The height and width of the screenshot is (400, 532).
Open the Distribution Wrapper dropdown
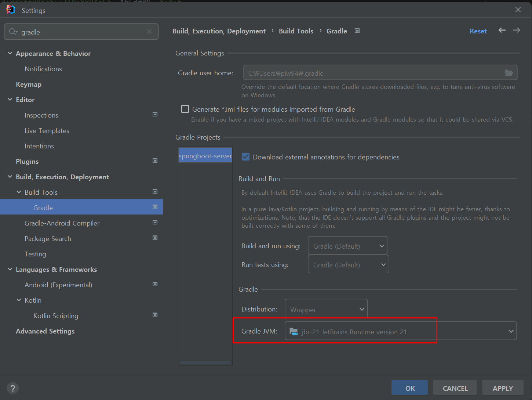point(326,310)
